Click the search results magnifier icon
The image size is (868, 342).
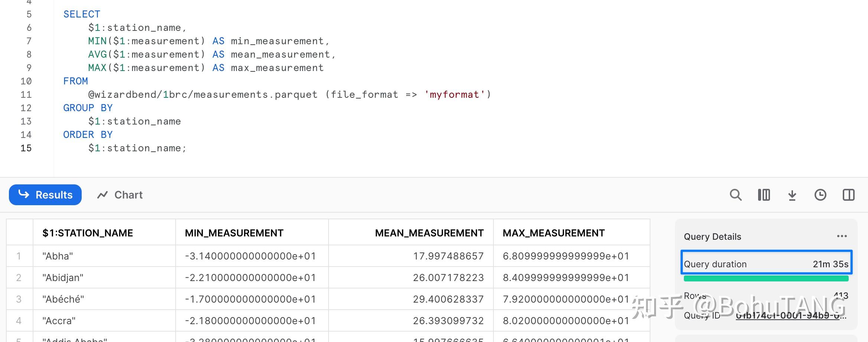click(735, 195)
